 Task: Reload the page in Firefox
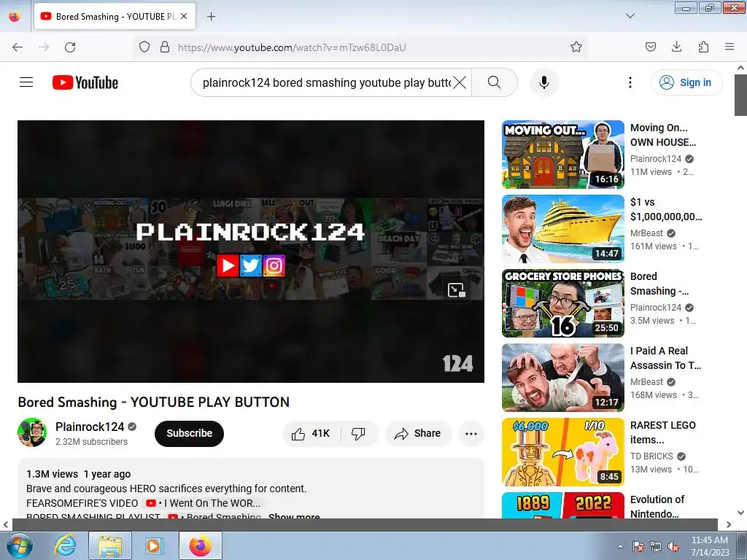click(x=70, y=47)
